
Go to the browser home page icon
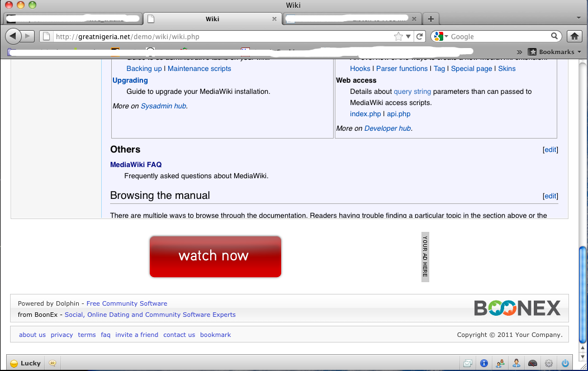coord(573,36)
